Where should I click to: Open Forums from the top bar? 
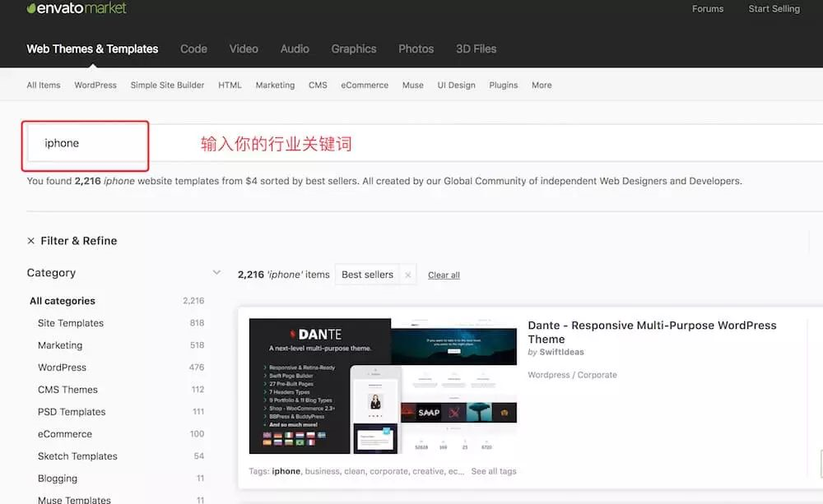tap(708, 8)
